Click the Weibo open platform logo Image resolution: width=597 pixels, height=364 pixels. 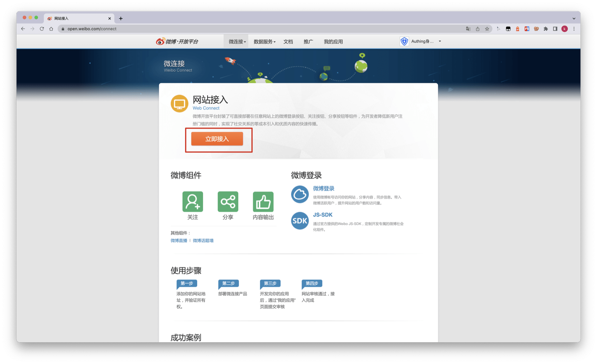click(x=177, y=41)
